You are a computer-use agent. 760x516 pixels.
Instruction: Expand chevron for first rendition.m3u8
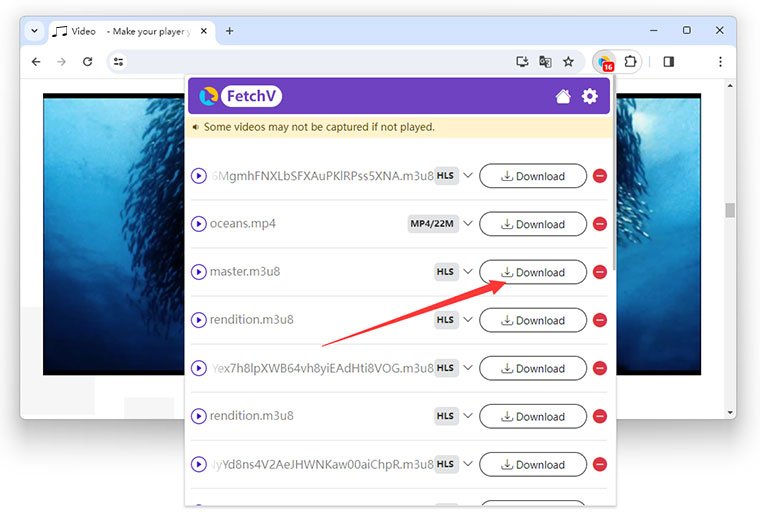[467, 319]
